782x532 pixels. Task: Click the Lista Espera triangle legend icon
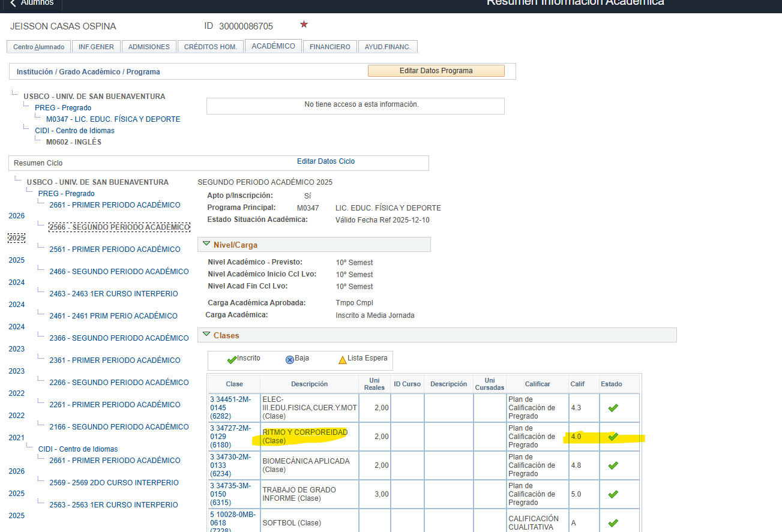pyautogui.click(x=342, y=360)
